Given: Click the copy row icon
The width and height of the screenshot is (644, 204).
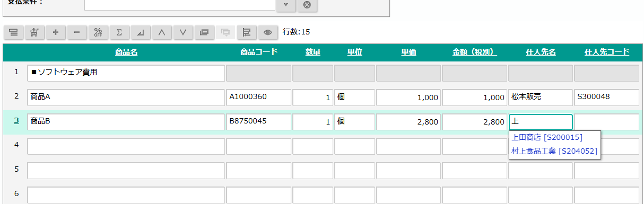Looking at the screenshot, I should 204,32.
